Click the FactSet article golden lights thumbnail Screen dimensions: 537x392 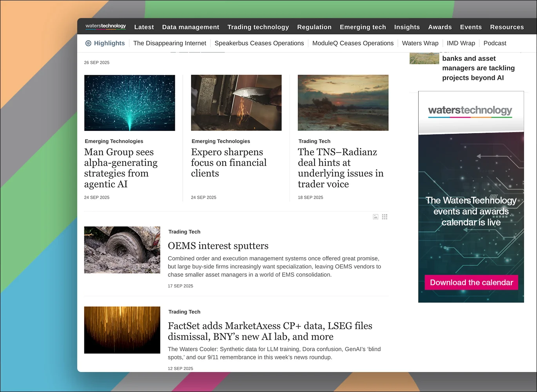point(122,330)
